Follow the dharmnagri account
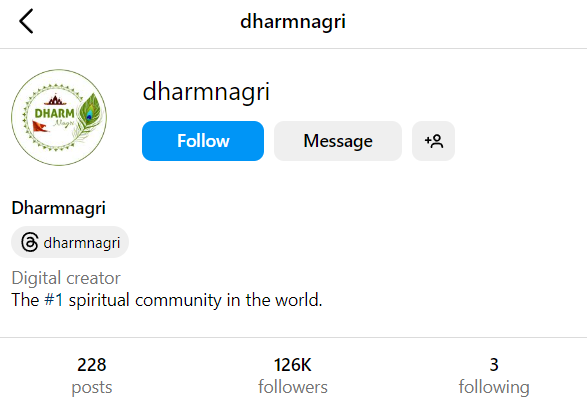 (203, 141)
